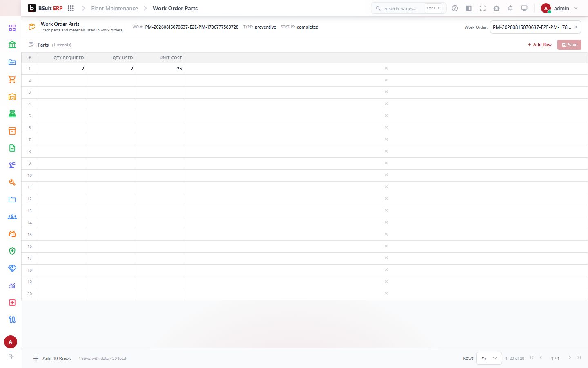Click the Save button
The image size is (588, 368).
tap(569, 45)
